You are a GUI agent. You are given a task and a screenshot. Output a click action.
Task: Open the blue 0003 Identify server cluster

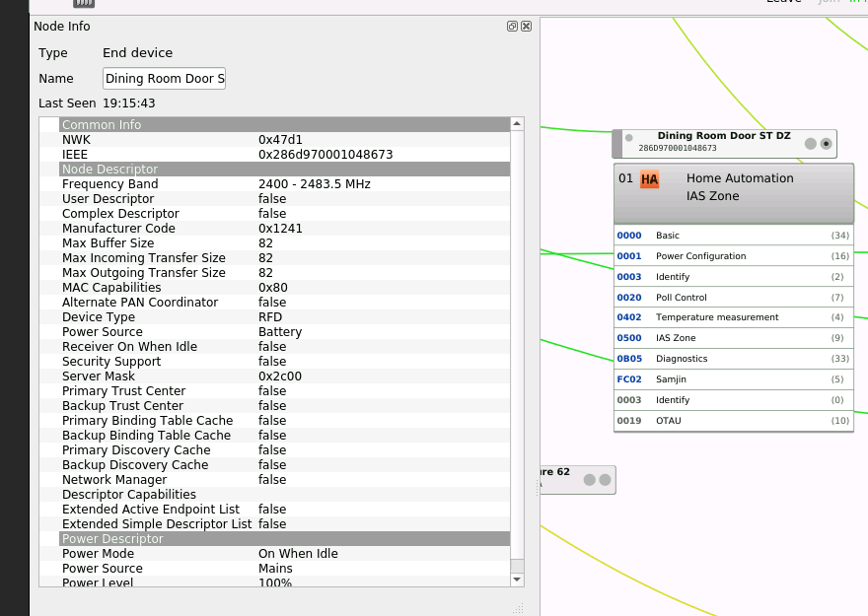[x=734, y=277]
